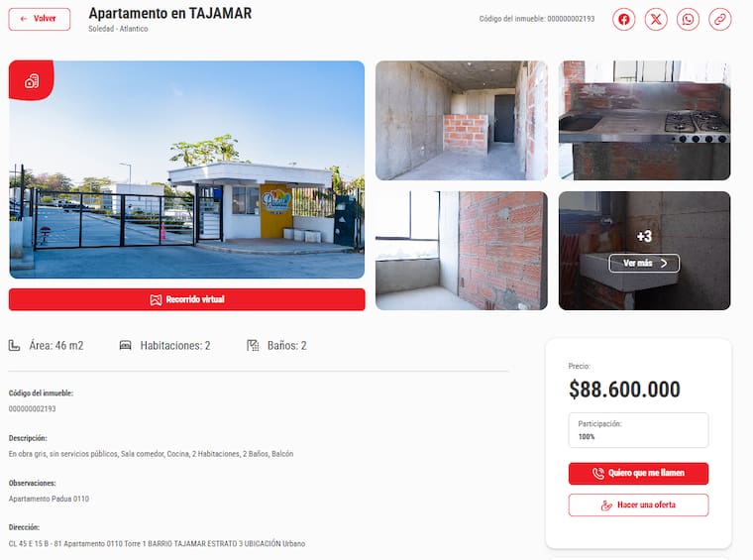Image resolution: width=753 pixels, height=560 pixels.
Task: Open the gatehouse entrance main photo
Action: point(187,169)
